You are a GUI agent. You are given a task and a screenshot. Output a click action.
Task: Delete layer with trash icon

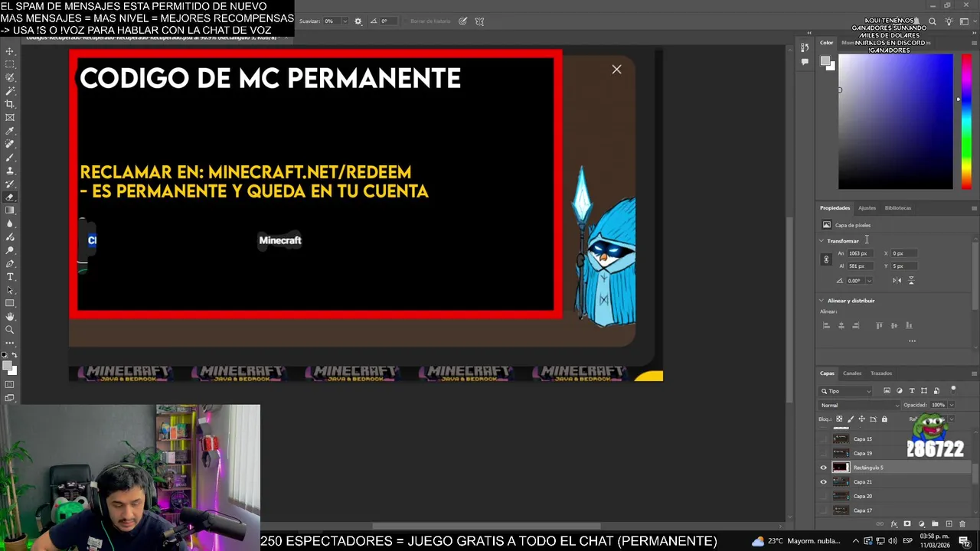962,524
